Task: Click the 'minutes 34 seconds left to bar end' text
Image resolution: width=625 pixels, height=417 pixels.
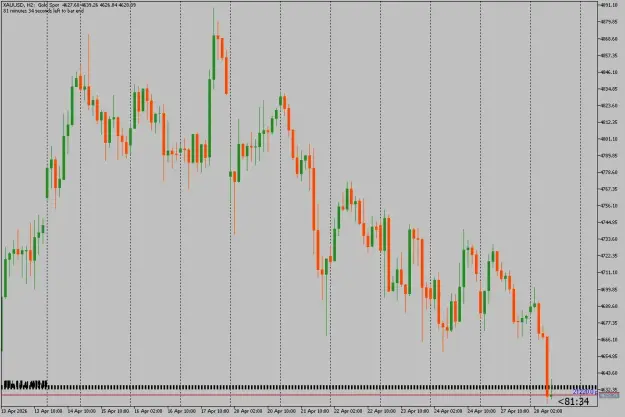Action: click(x=46, y=11)
